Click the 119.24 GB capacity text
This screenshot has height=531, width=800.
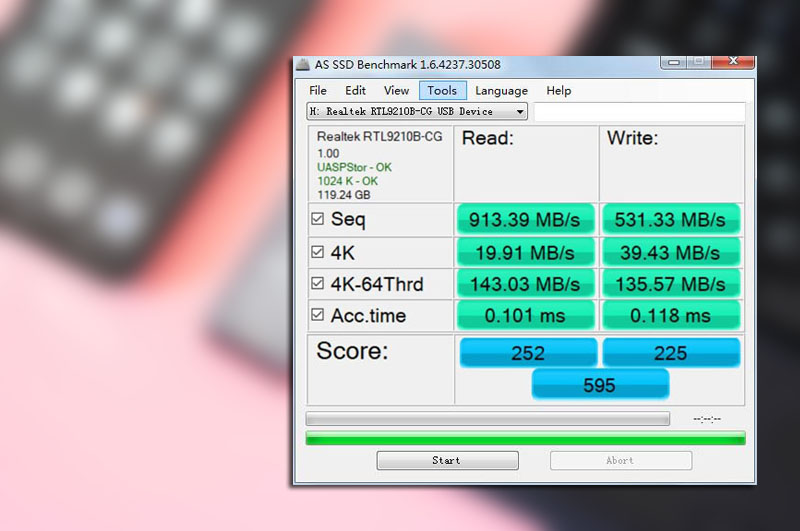tap(344, 195)
